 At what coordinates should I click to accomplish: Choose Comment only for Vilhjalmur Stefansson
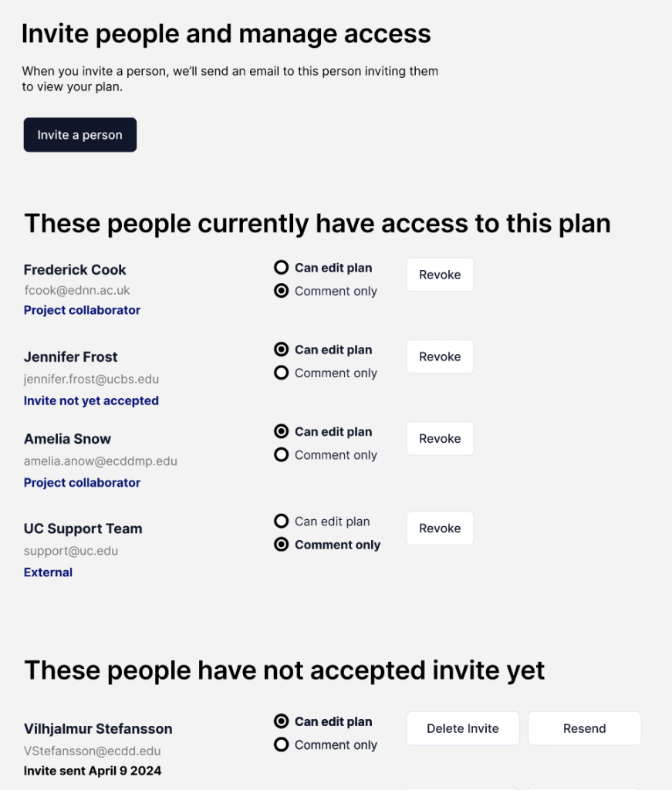point(282,744)
